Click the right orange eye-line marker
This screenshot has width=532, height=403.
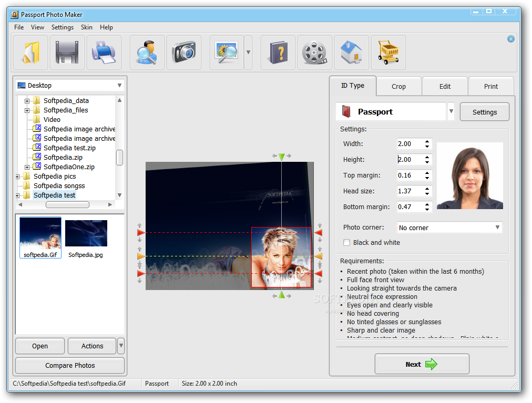click(x=318, y=256)
